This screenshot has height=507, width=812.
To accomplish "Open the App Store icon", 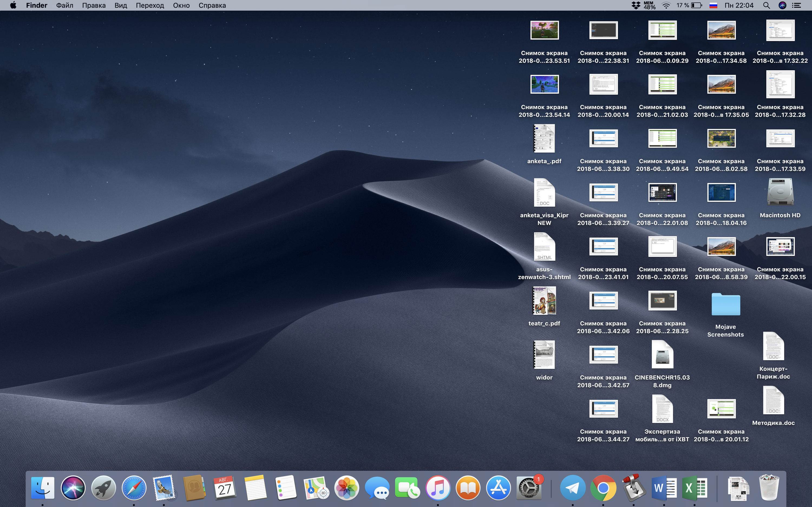I will click(x=498, y=488).
